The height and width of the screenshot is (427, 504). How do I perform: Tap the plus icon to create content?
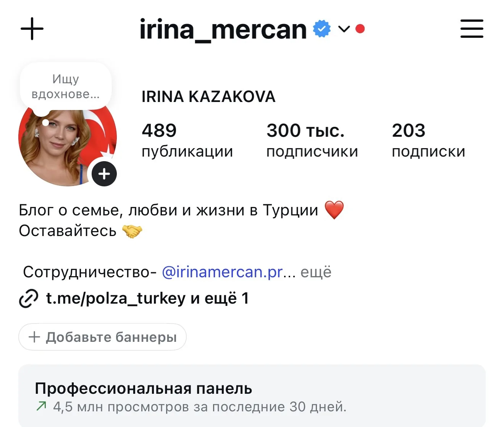click(x=32, y=29)
